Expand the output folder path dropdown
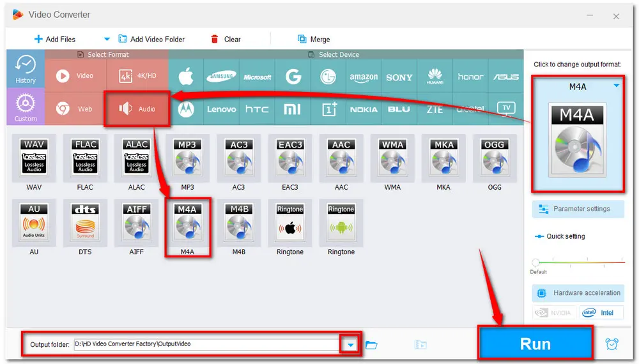The height and width of the screenshot is (364, 639). click(350, 345)
